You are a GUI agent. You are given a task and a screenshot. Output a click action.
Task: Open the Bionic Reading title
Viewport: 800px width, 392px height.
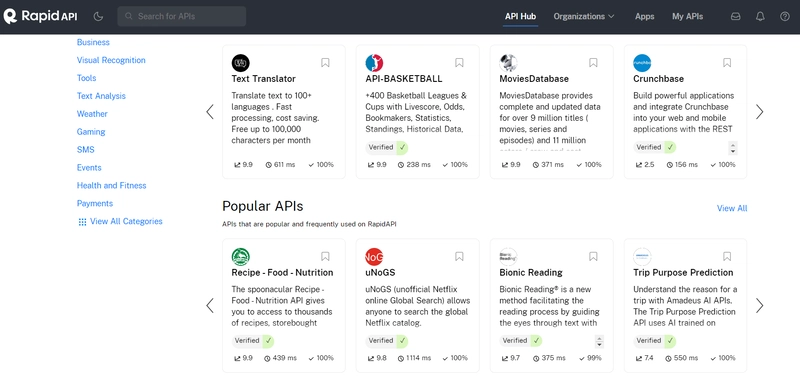(531, 273)
